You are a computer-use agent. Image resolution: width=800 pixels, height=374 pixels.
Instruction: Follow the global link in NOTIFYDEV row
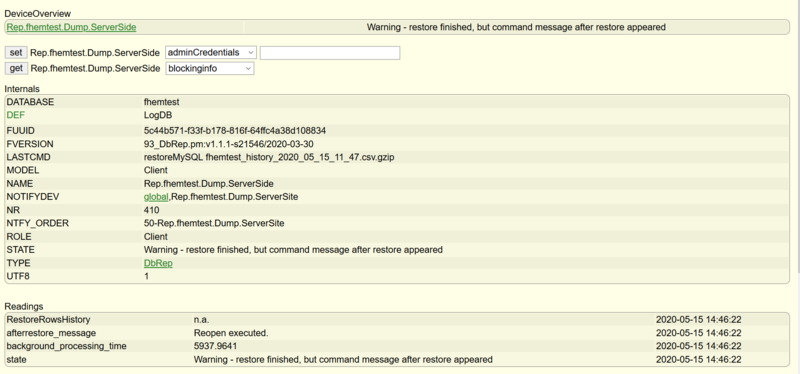tap(156, 197)
